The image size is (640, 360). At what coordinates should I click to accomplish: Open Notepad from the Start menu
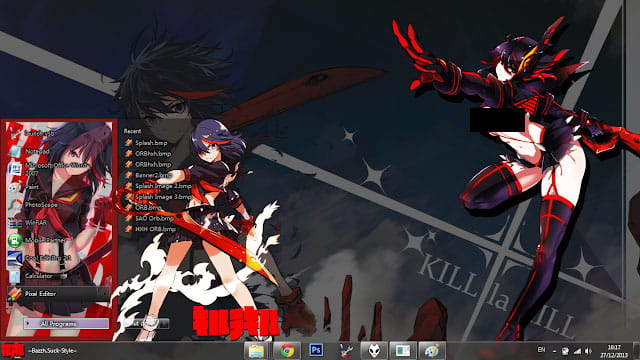[x=57, y=151]
